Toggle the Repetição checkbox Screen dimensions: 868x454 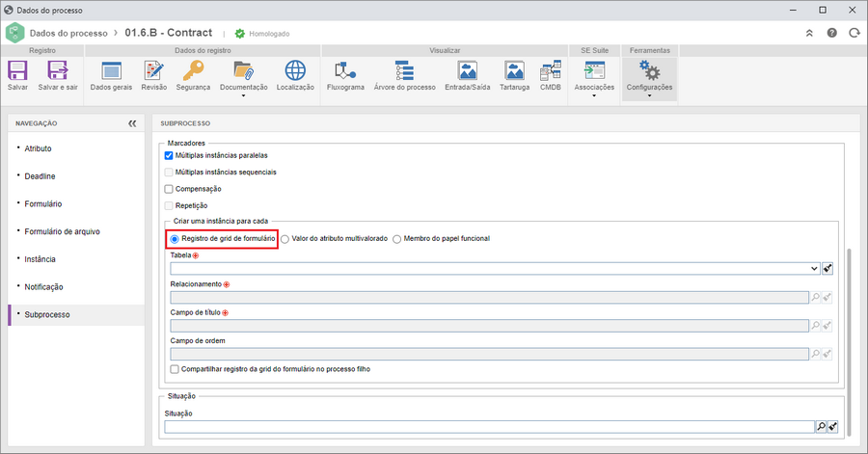(x=169, y=205)
